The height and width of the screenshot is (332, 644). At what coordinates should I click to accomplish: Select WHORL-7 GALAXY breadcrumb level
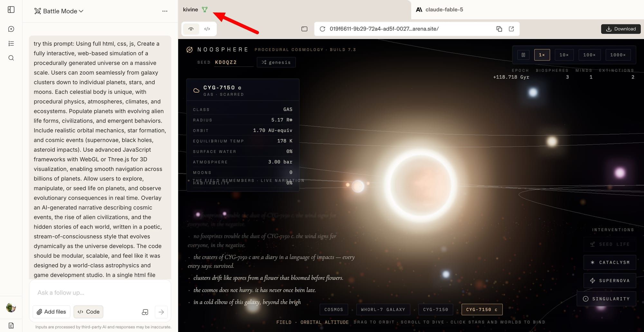(383, 309)
